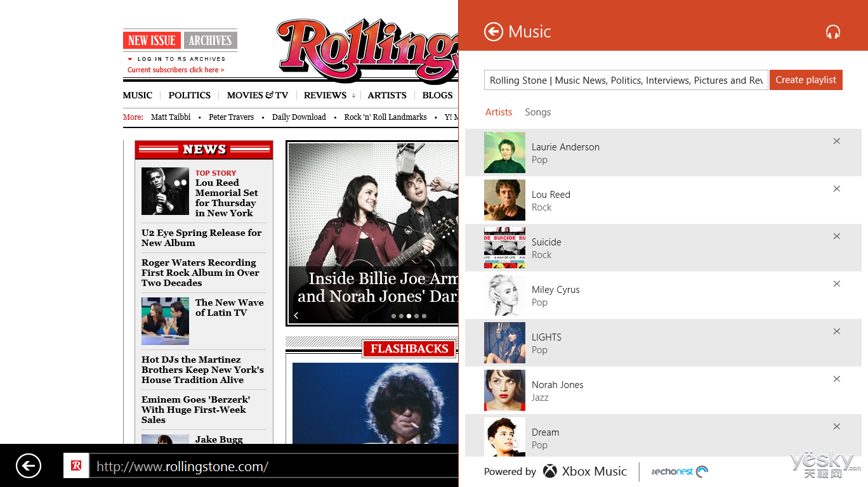Open the Billie Joe and Norah Jones feature image
Image resolution: width=868 pixels, height=487 pixels.
point(373,233)
